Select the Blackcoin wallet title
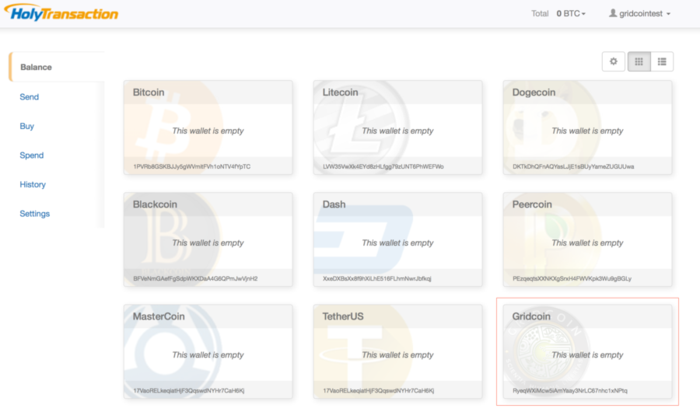The height and width of the screenshot is (412, 700). [x=155, y=204]
